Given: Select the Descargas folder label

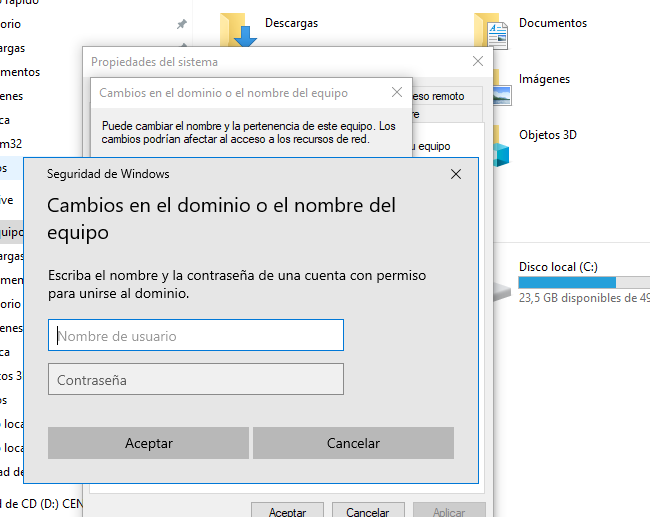Looking at the screenshot, I should pyautogui.click(x=291, y=23).
